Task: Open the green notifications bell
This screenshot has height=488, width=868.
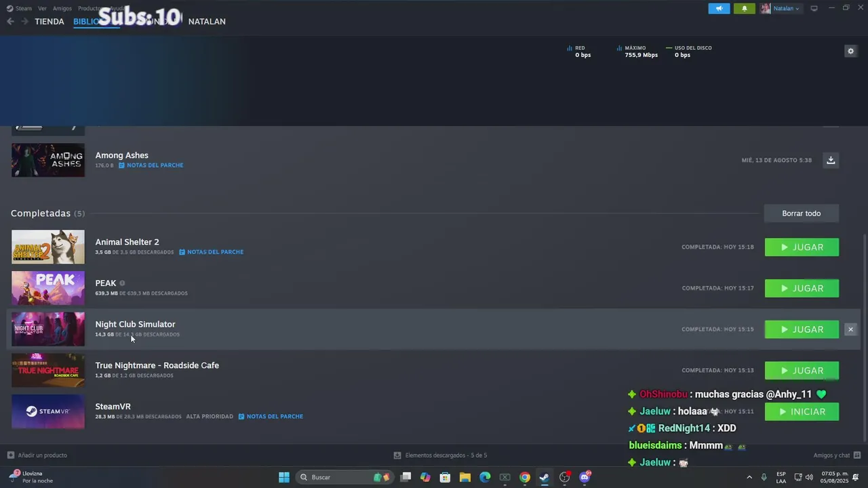Action: point(744,8)
